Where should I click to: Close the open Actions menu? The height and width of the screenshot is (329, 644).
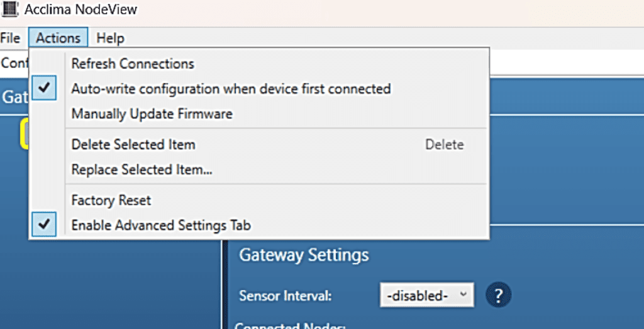[x=58, y=38]
